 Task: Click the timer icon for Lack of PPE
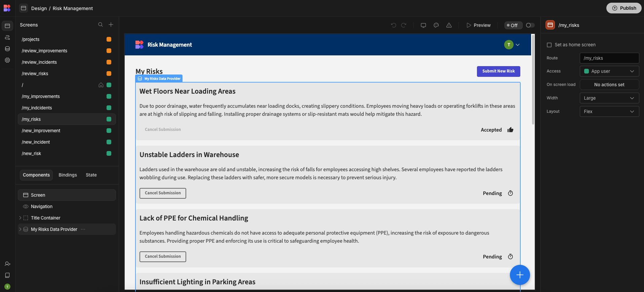coord(510,257)
